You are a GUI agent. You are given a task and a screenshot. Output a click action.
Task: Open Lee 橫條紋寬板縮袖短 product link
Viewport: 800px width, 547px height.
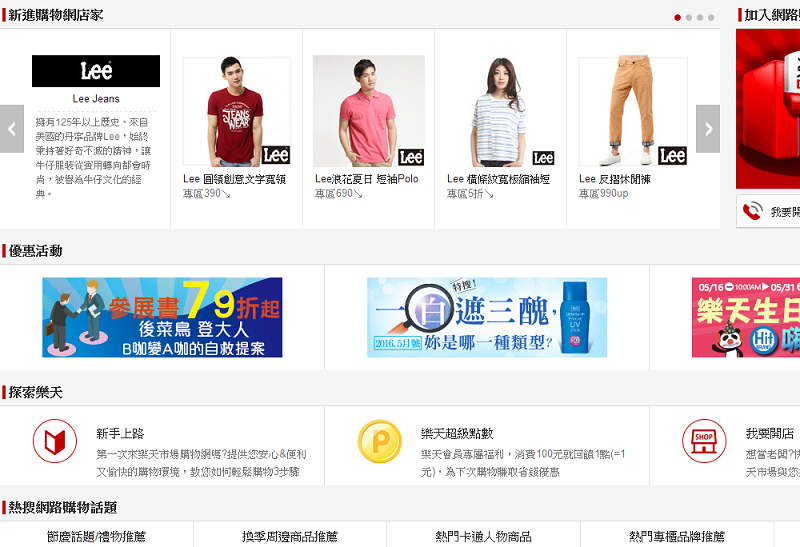[498, 179]
